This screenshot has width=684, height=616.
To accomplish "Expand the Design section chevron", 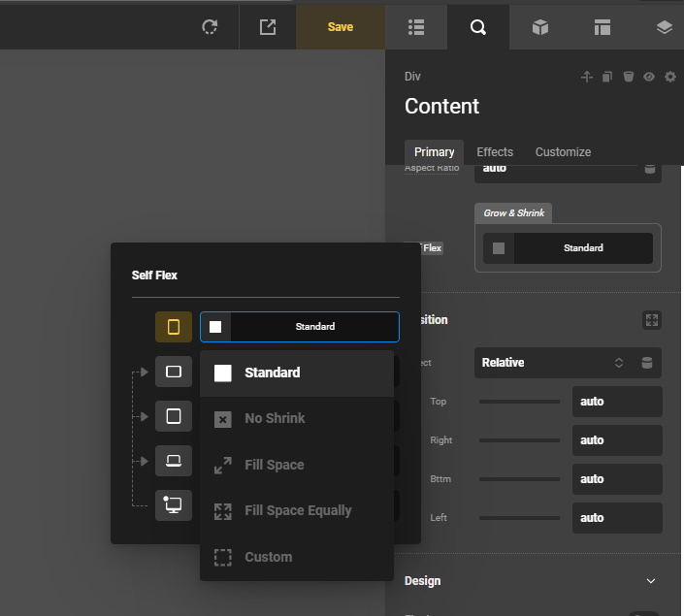I will pos(651,581).
